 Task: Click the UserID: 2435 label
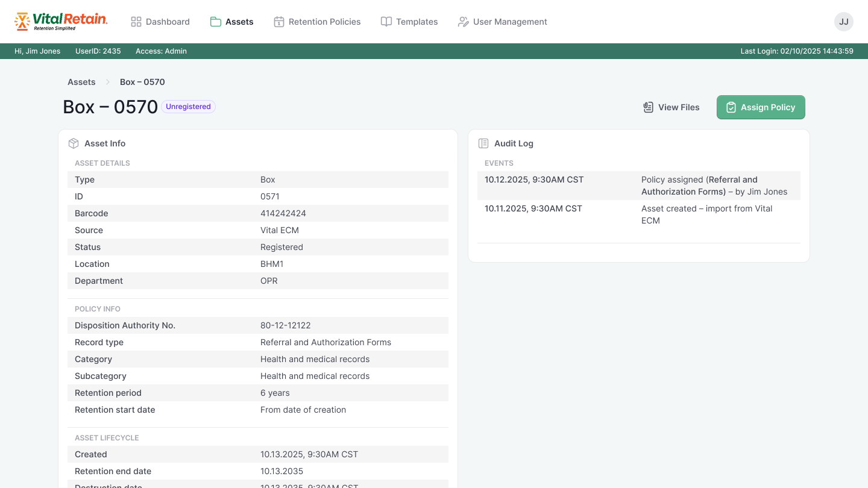coord(98,51)
